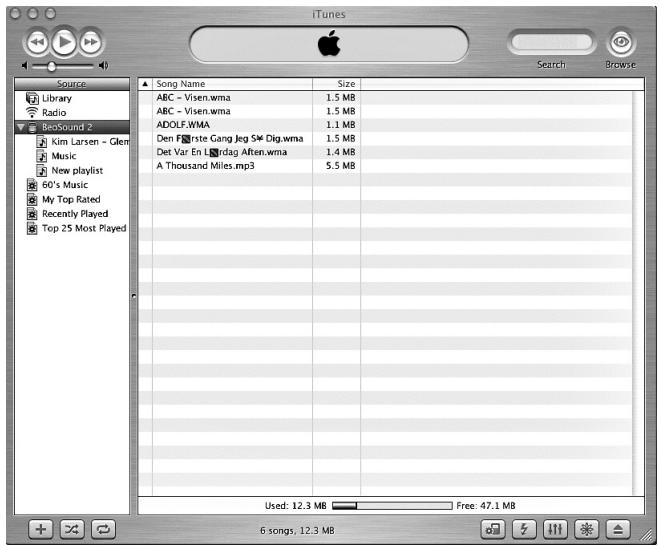Click the volume slider knob
The width and height of the screenshot is (660, 546).
51,66
